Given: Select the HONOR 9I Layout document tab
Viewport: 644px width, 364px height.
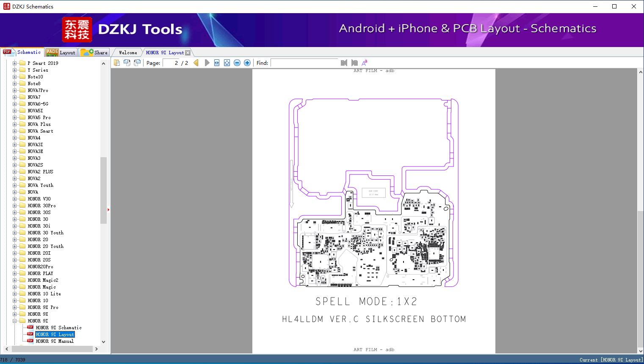Looking at the screenshot, I should (165, 53).
